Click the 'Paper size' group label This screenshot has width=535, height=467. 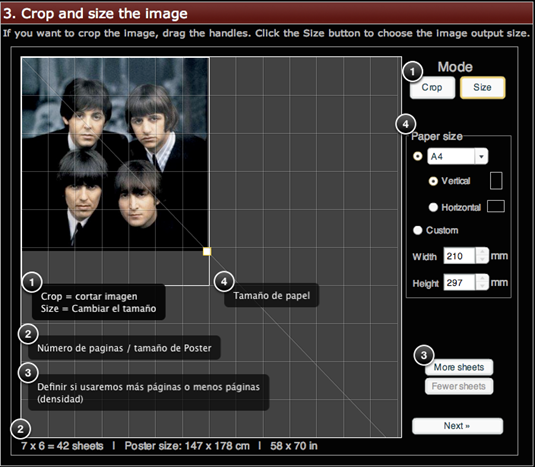click(437, 136)
